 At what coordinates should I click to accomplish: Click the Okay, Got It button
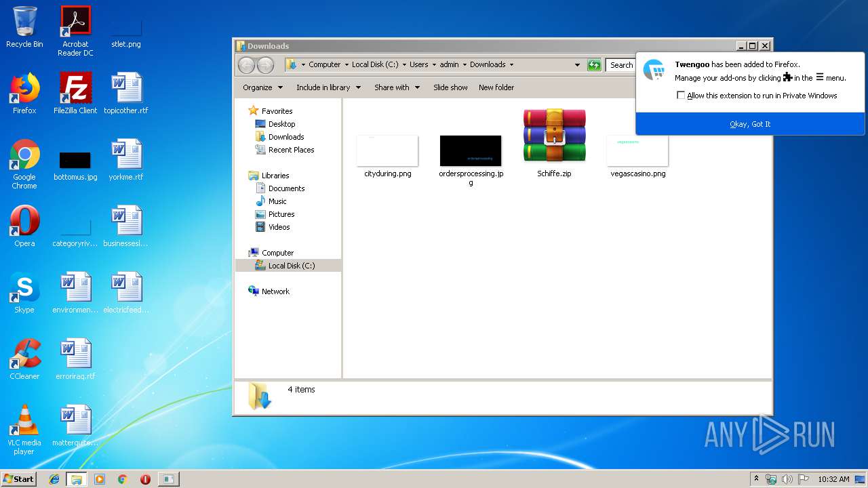pyautogui.click(x=750, y=124)
